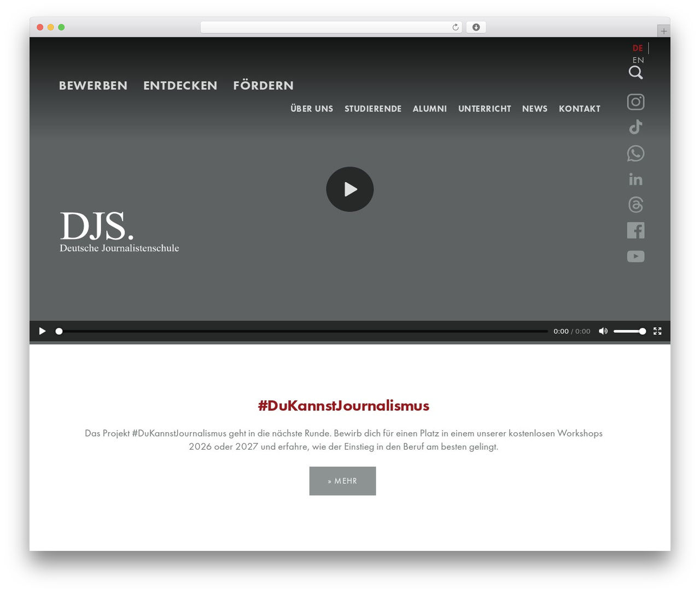Go to NEWS
The height and width of the screenshot is (593, 700).
coord(535,109)
